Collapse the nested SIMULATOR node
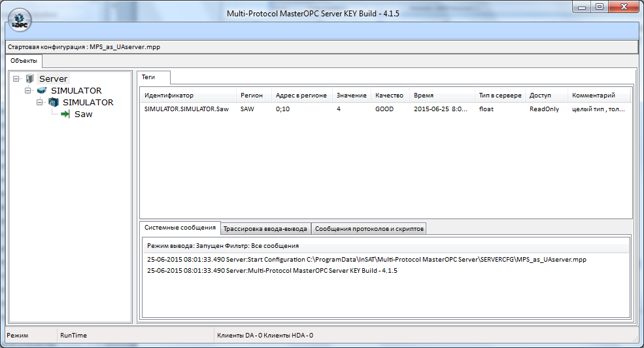This screenshot has width=644, height=348. (40, 102)
